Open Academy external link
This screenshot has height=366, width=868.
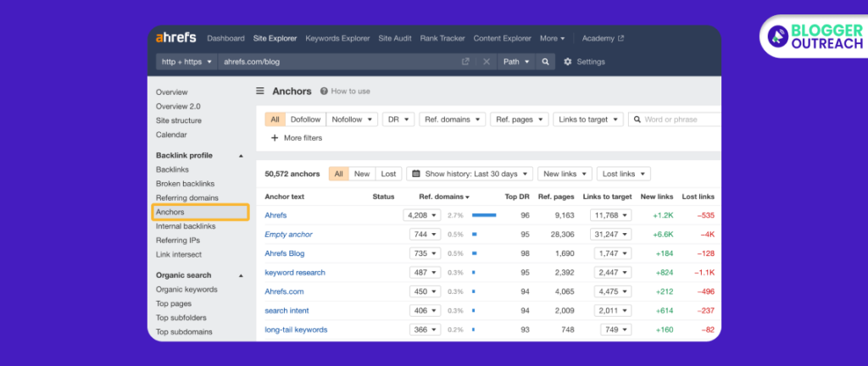tap(603, 38)
